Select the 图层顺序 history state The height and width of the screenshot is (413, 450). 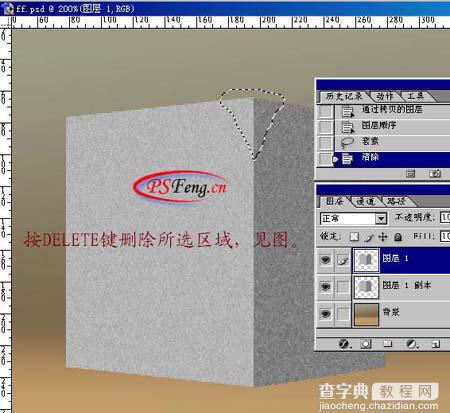click(379, 125)
